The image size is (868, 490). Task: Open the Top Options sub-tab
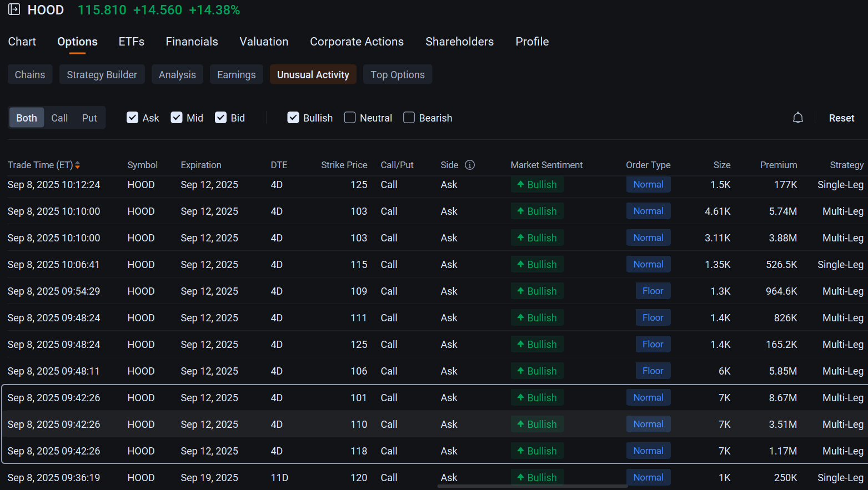tap(398, 74)
